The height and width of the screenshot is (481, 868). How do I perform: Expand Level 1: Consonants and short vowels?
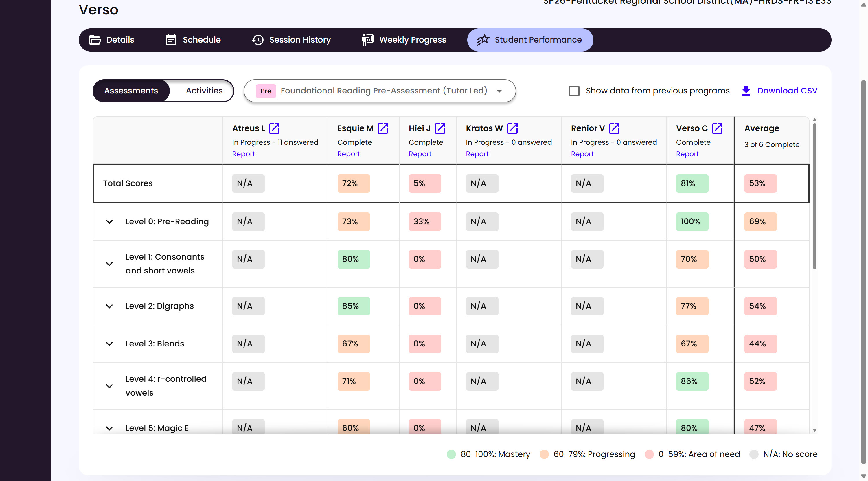point(109,264)
